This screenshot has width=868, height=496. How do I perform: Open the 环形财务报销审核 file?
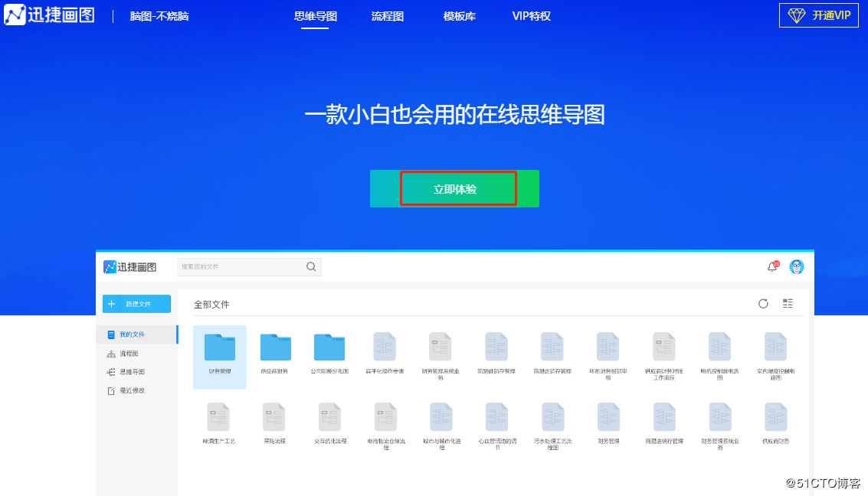coord(608,357)
